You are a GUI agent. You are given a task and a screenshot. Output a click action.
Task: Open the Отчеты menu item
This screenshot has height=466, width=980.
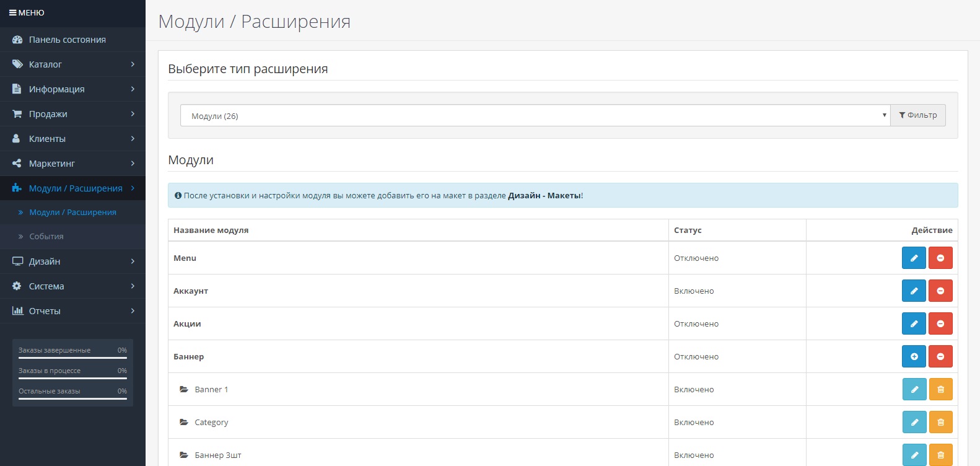(72, 311)
